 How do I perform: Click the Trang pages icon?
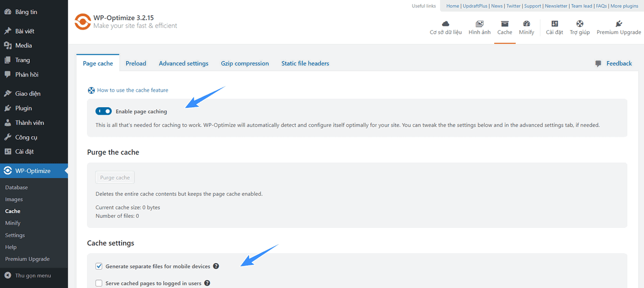[x=8, y=60]
